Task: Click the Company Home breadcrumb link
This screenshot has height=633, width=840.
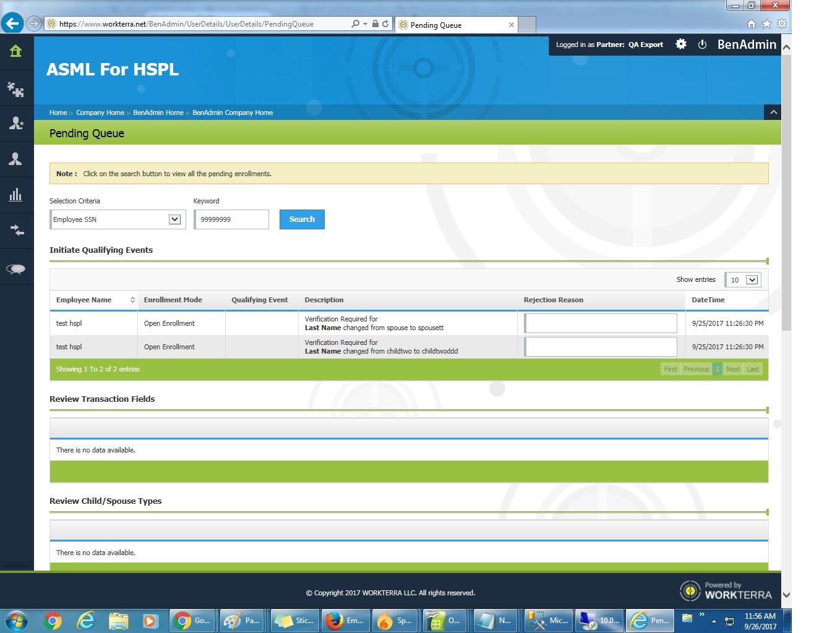Action: [100, 113]
